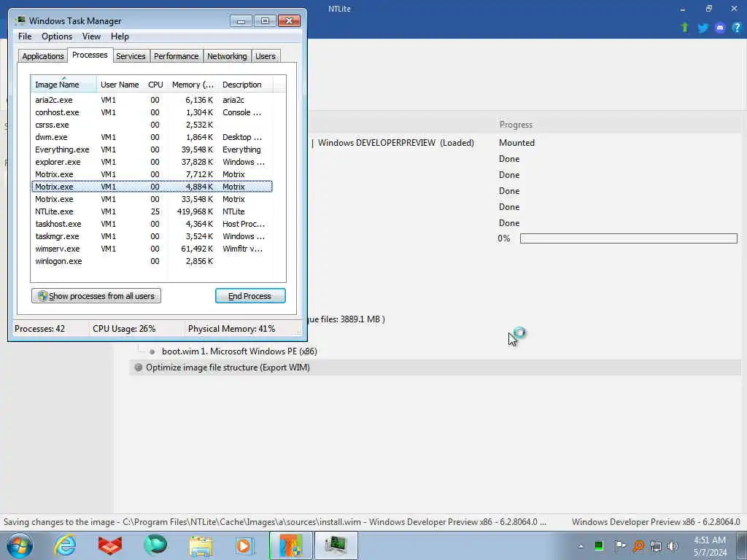Show hidden tray icons arrow
Screen dimensions: 747x560
pos(581,546)
